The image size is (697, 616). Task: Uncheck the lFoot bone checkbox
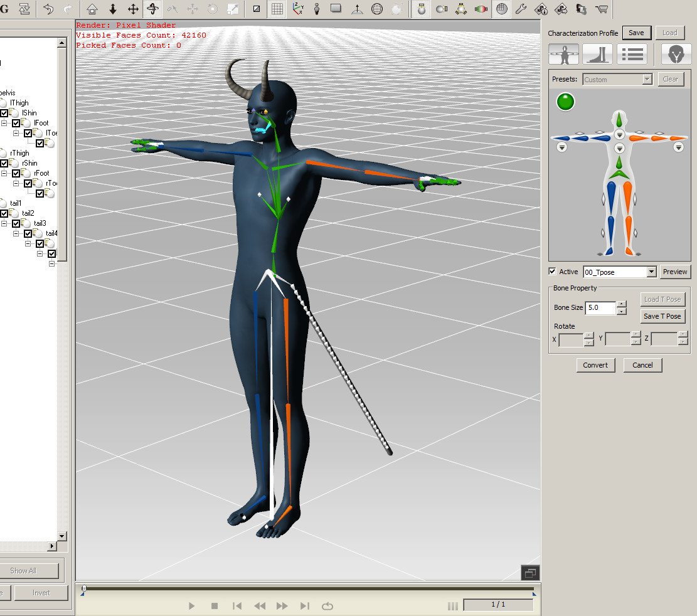[16, 123]
